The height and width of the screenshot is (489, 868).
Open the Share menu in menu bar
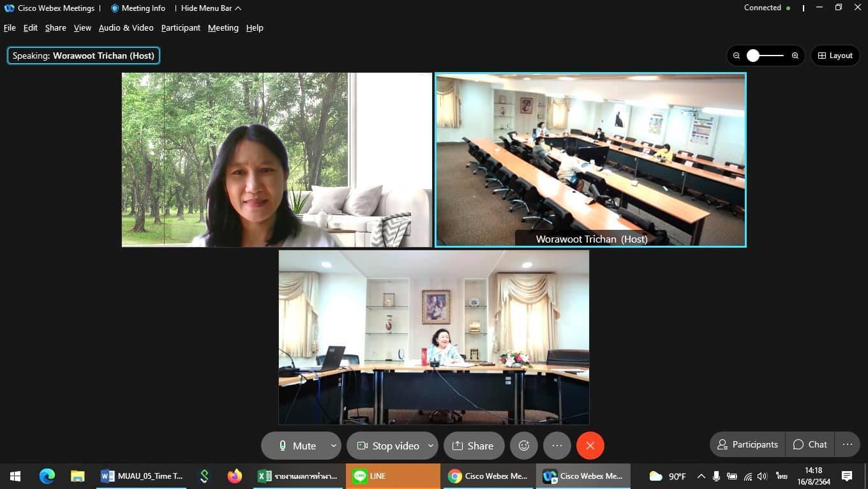tap(56, 27)
